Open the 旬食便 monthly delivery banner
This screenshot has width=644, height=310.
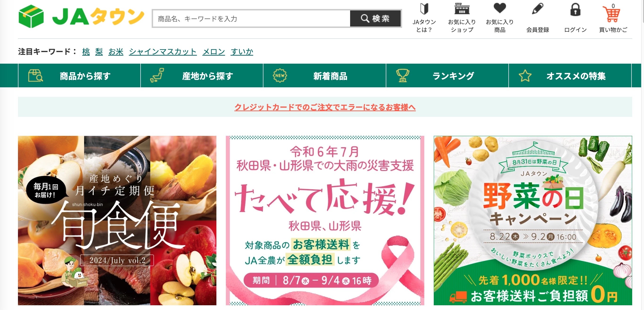pos(117,220)
